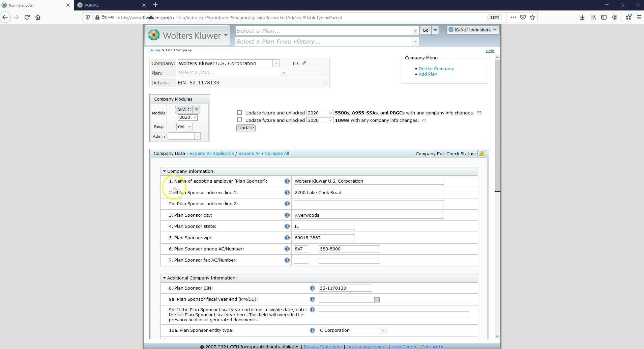Click the warning triangle for Company Edit Check Status
This screenshot has width=644, height=349.
481,153
